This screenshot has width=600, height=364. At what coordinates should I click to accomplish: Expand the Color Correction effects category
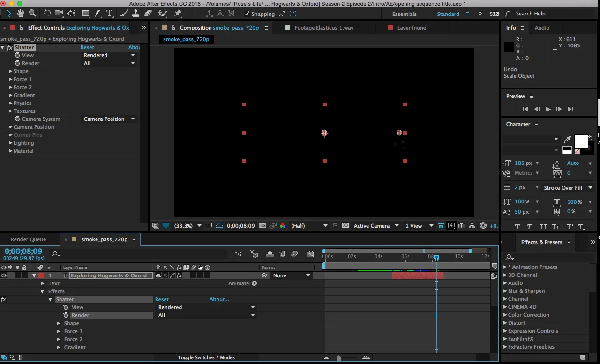tap(505, 315)
